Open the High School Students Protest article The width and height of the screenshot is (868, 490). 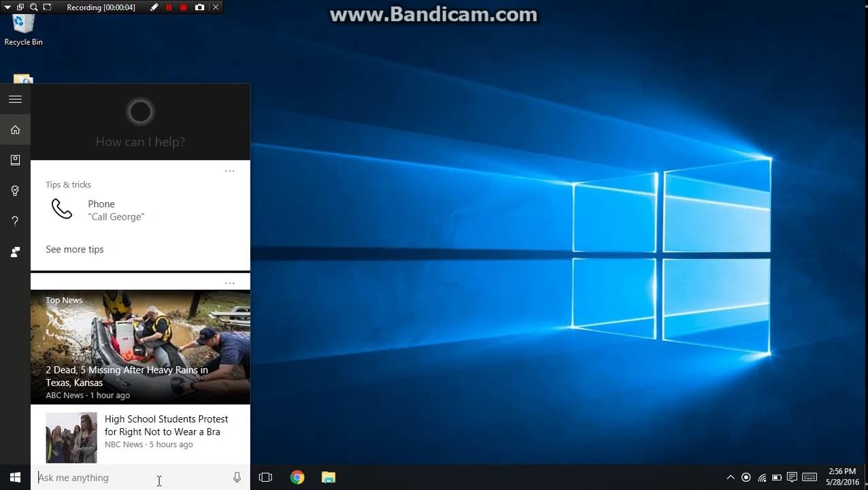pos(166,425)
